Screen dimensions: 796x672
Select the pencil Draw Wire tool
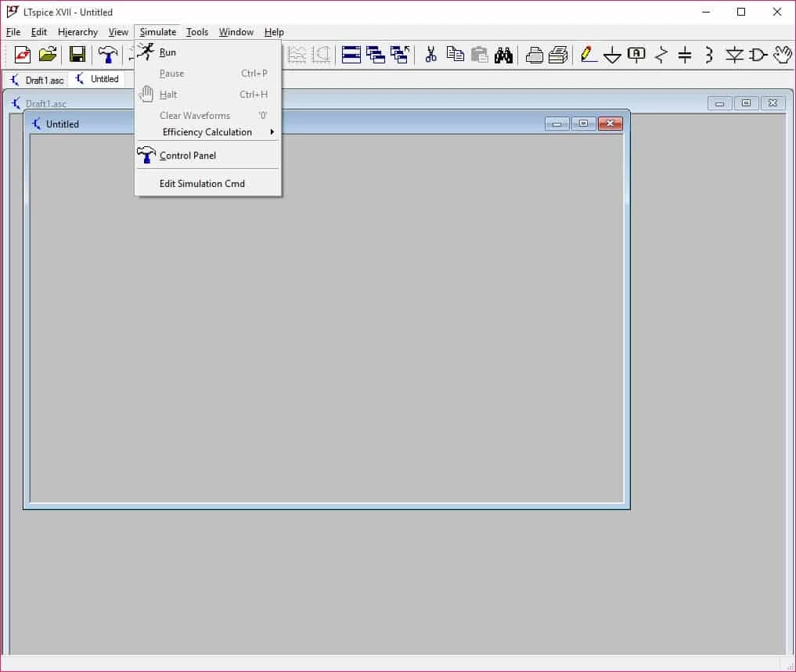(x=588, y=55)
